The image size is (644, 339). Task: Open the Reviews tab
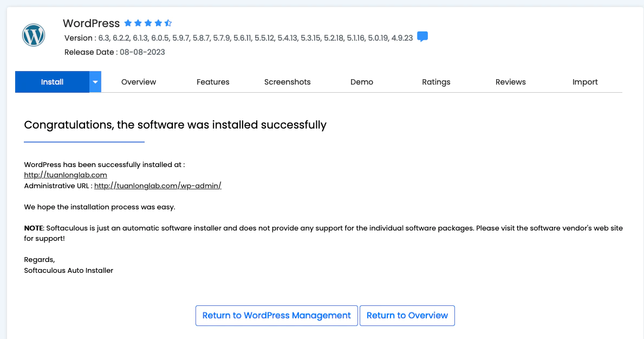point(511,82)
